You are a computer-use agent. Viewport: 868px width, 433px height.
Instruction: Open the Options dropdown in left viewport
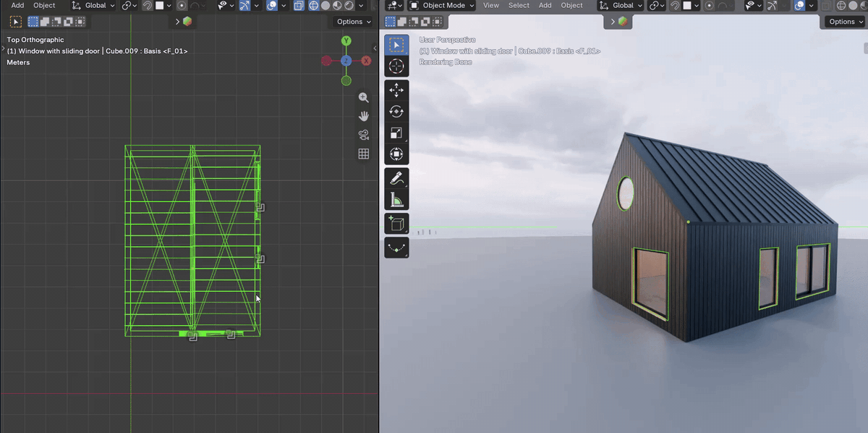354,22
